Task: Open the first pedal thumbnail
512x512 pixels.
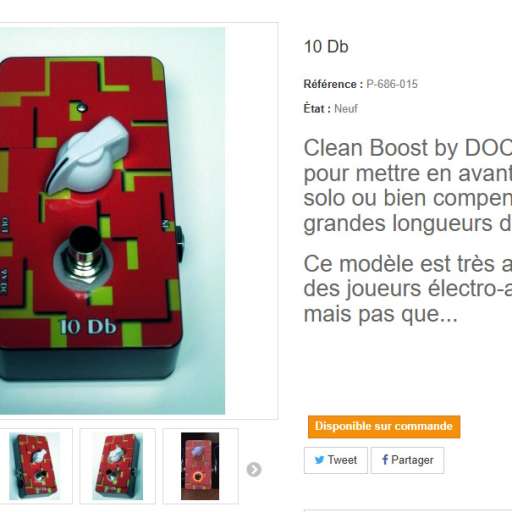Action: (34, 466)
